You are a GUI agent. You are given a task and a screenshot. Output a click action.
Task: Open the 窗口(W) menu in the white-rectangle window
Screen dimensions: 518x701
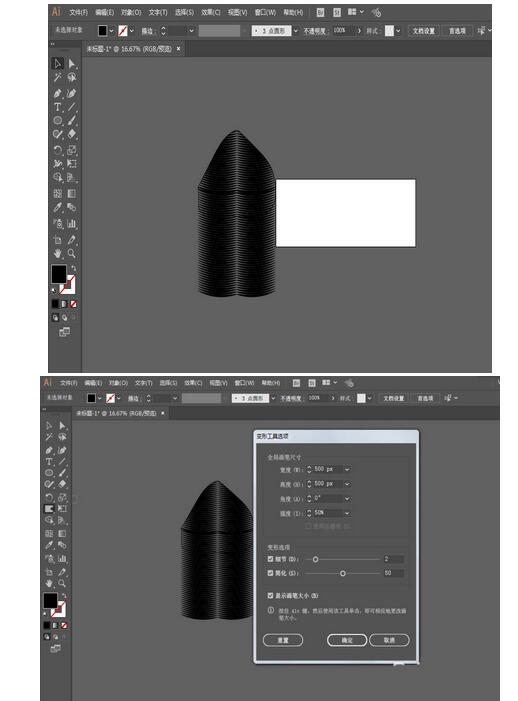(265, 13)
